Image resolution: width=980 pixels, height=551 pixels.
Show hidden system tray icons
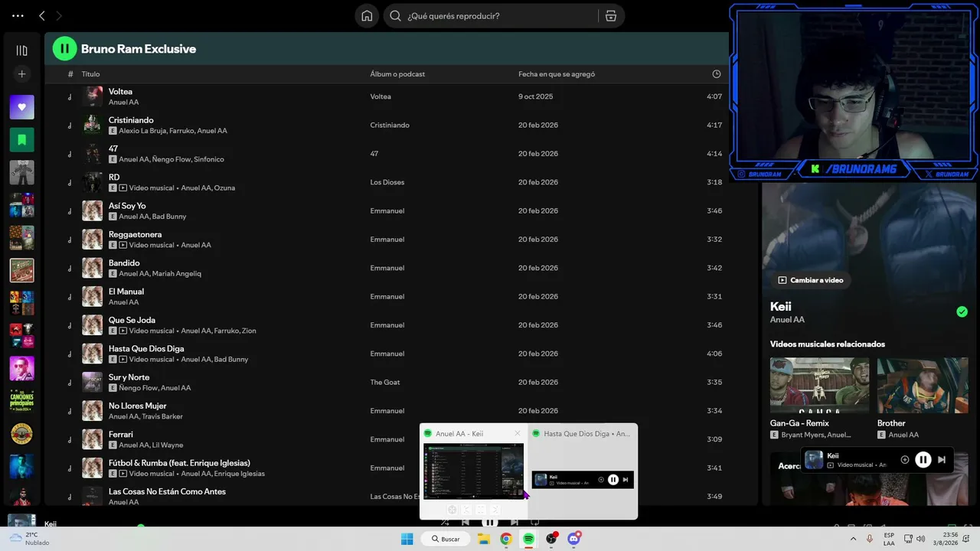[853, 539]
